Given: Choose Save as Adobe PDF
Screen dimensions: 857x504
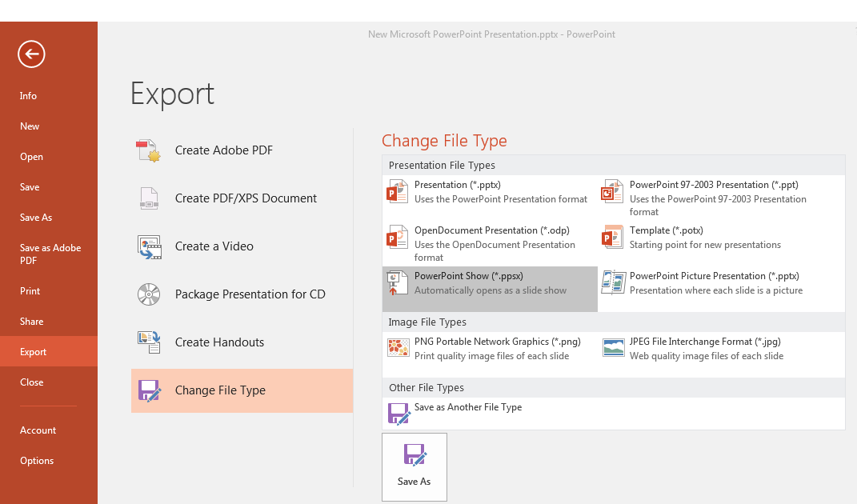Looking at the screenshot, I should pyautogui.click(x=50, y=254).
